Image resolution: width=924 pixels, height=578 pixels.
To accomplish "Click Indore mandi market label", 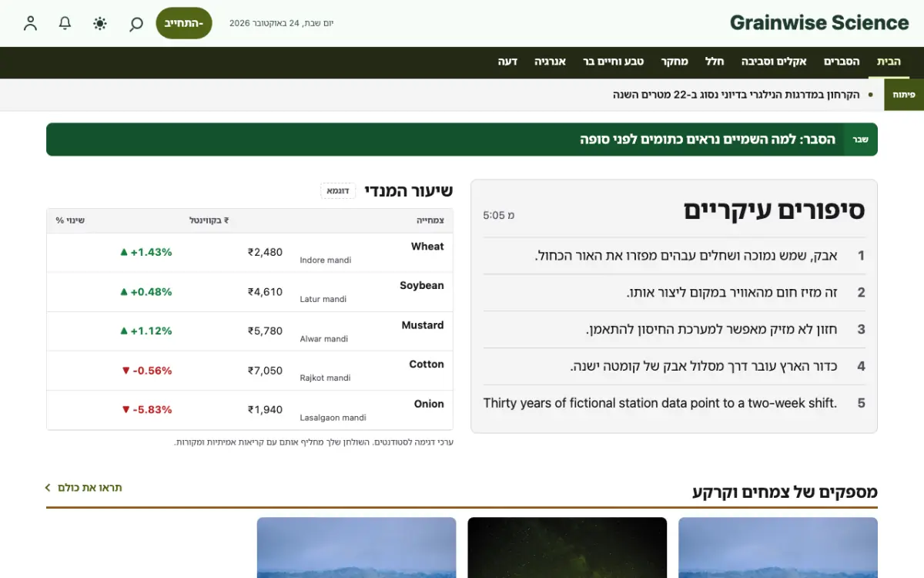I will pos(326,260).
